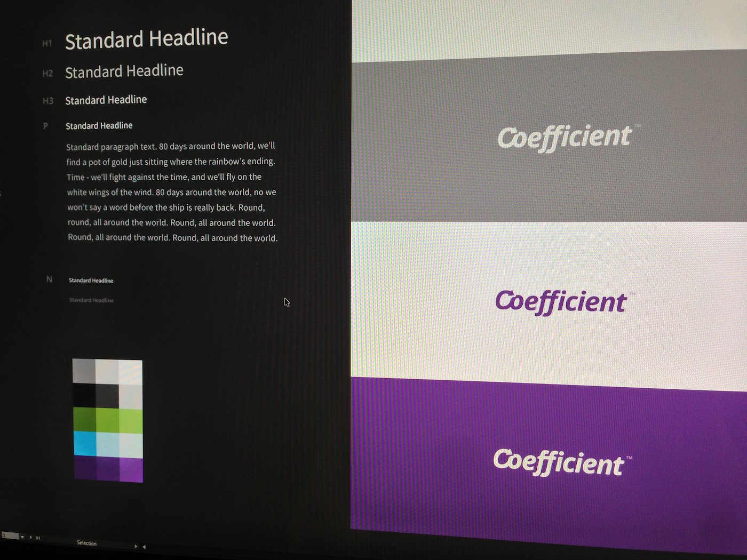Pick the darkest purple swatch
Viewport: 747px width, 560px height.
coord(85,467)
